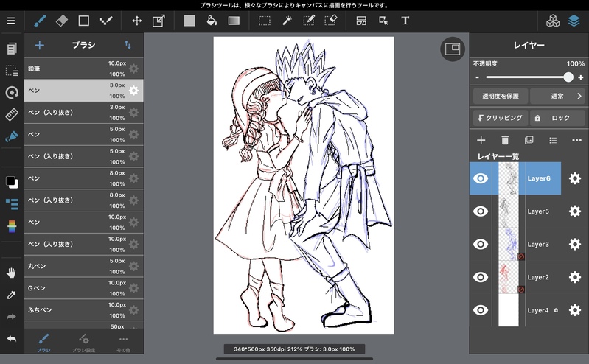Toggle visibility of Layer3
Image resolution: width=589 pixels, height=364 pixels.
tap(481, 245)
